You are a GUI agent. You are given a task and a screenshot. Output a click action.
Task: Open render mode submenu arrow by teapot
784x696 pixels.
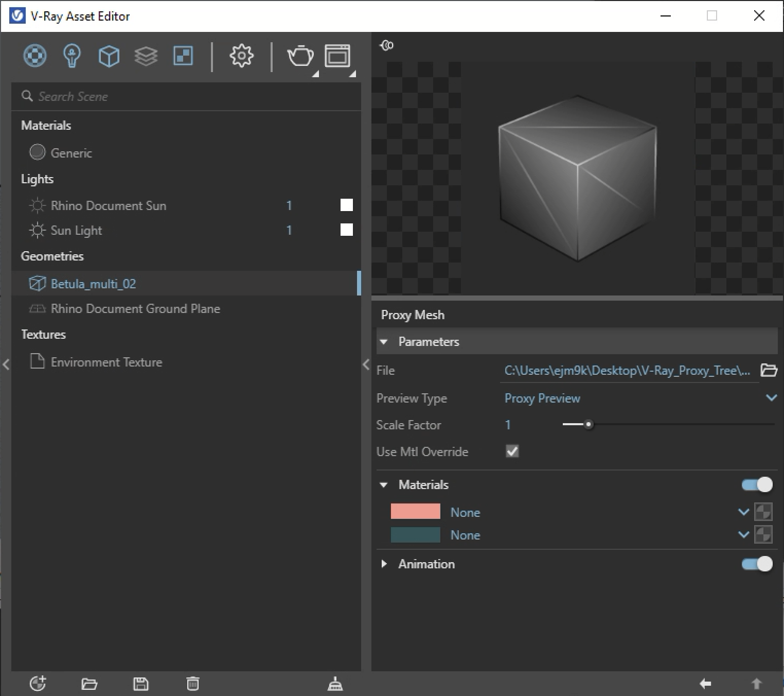[315, 74]
